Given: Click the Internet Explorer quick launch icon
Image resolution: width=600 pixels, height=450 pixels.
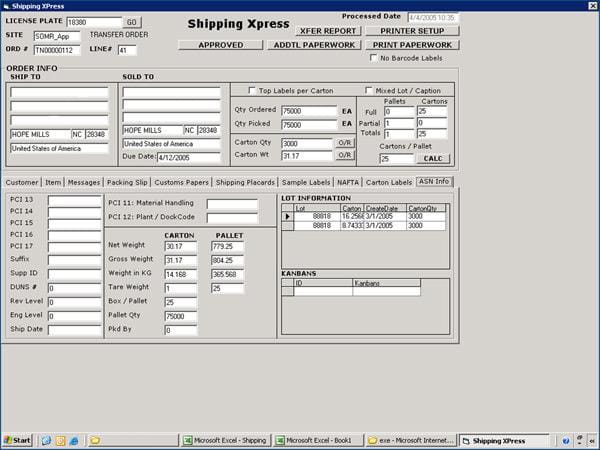Looking at the screenshot, I should pos(73,441).
